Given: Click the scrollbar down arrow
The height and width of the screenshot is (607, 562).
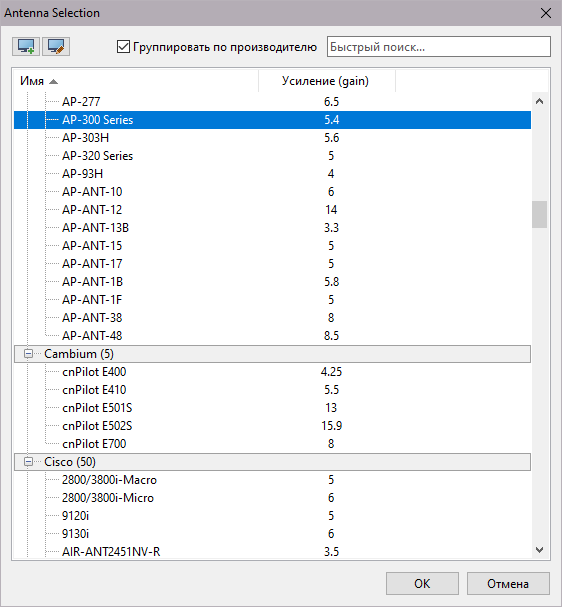Looking at the screenshot, I should (540, 549).
